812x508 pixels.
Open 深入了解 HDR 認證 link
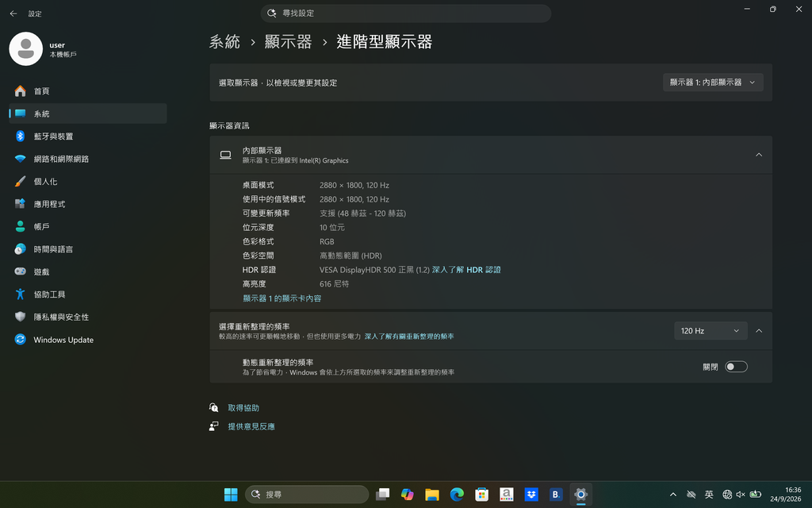[x=466, y=270]
